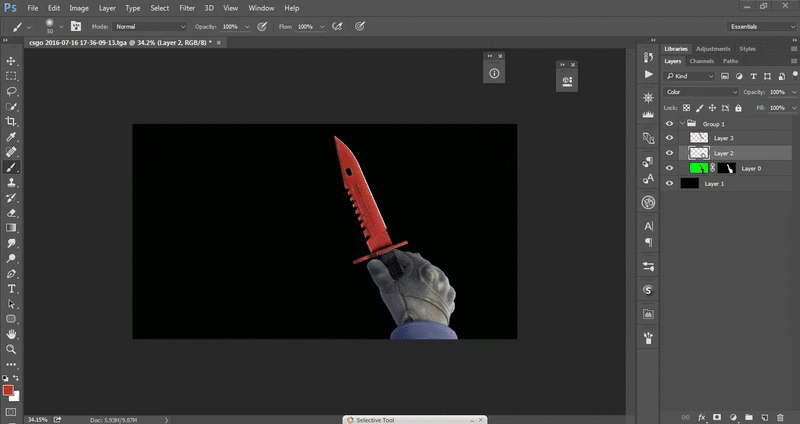Toggle lock image pixels brush icon
This screenshot has height=424, width=800.
coord(699,108)
